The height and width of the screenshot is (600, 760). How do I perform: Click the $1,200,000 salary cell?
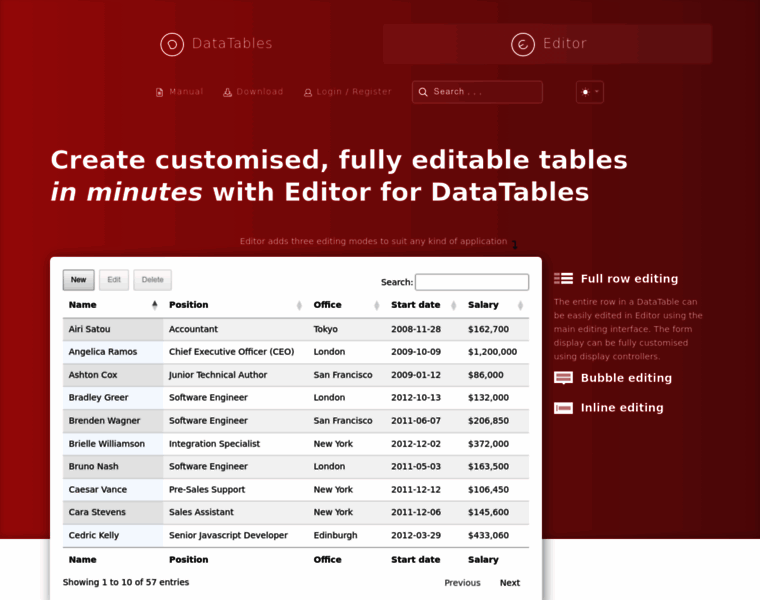495,352
